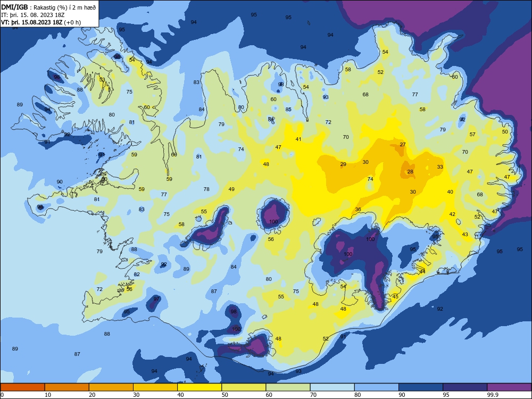Select the map value 44

point(422,272)
